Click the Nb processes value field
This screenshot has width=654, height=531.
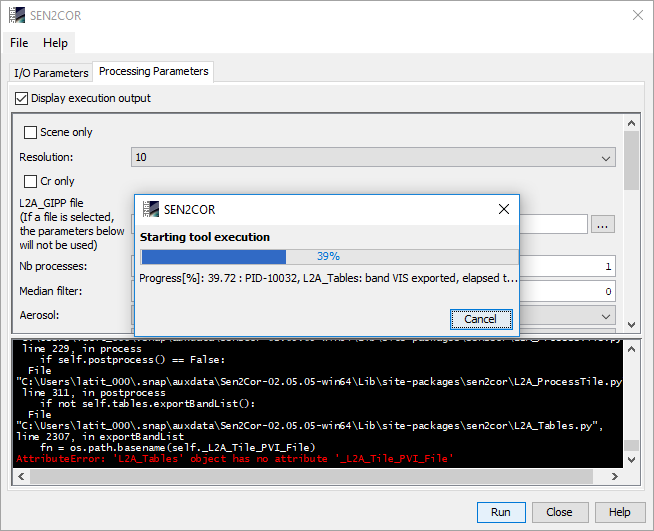point(567,266)
